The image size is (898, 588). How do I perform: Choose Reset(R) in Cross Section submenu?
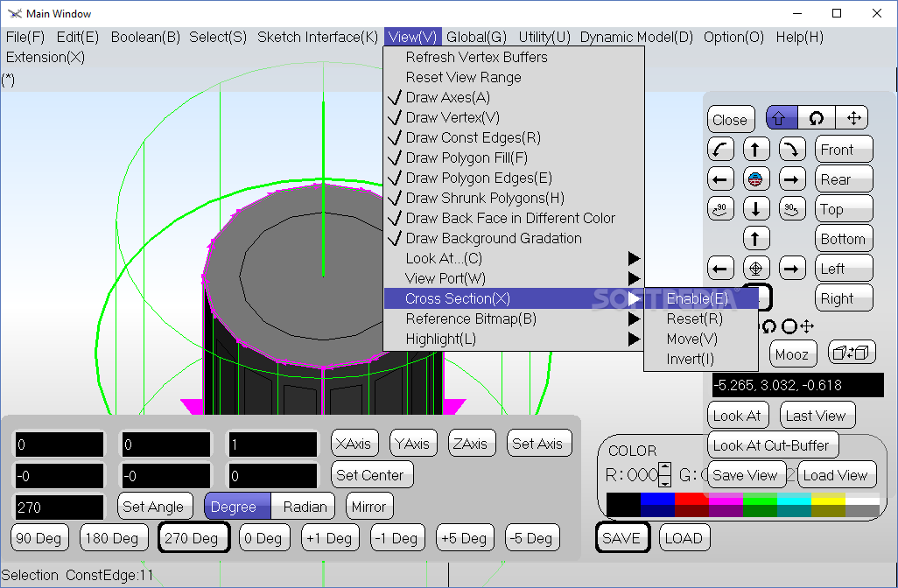[x=701, y=318]
